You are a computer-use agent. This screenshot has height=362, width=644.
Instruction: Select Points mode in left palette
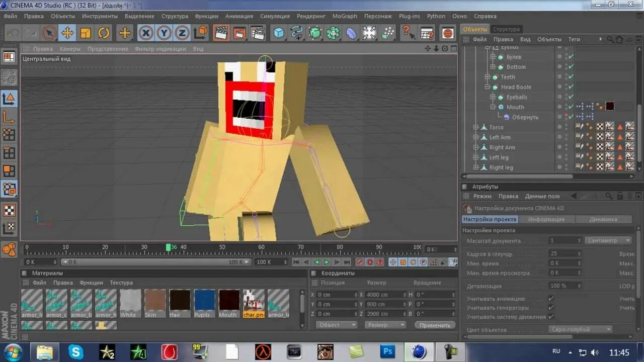[x=9, y=134]
